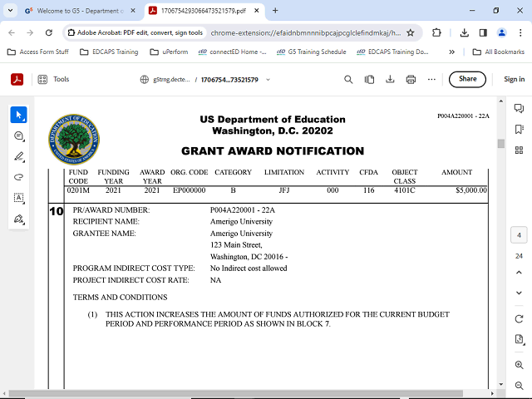Open the All Bookmarks folder
This screenshot has height=399, width=532.
(x=499, y=52)
